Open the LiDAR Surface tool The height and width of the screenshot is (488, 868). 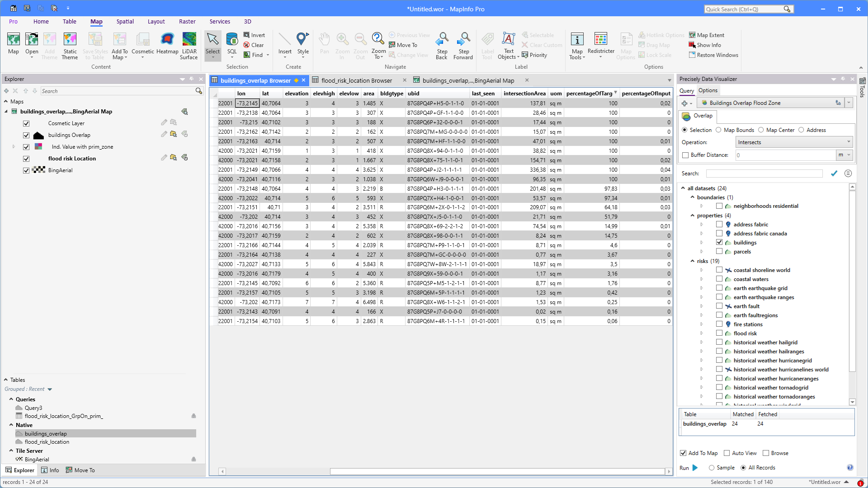(x=189, y=40)
